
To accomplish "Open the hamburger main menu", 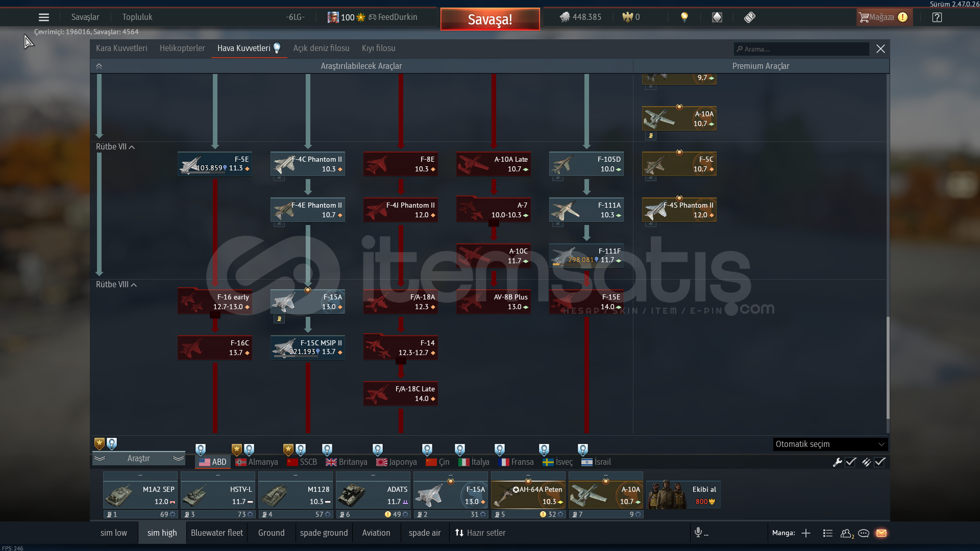I will pos(44,17).
